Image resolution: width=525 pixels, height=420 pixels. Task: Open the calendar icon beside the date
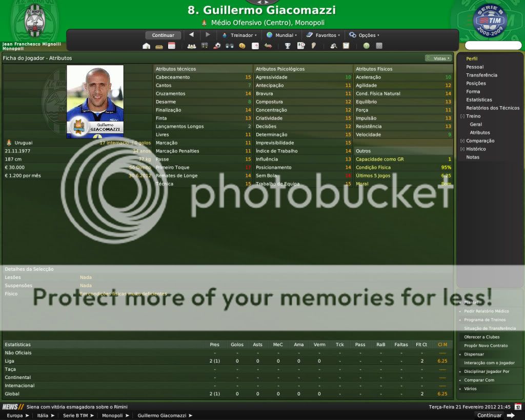pyautogui.click(x=517, y=407)
